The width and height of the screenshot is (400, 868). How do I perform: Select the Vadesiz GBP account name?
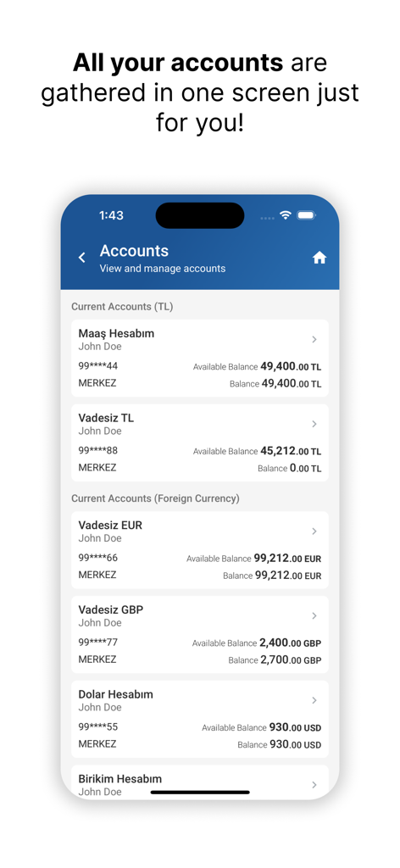tap(111, 610)
